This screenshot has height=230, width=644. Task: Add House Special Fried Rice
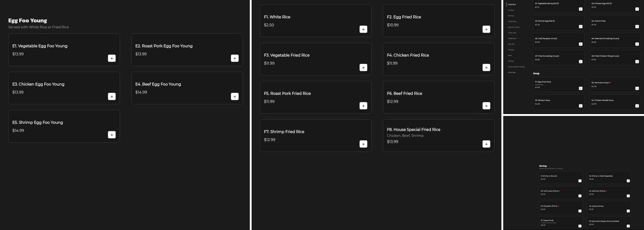tap(486, 144)
